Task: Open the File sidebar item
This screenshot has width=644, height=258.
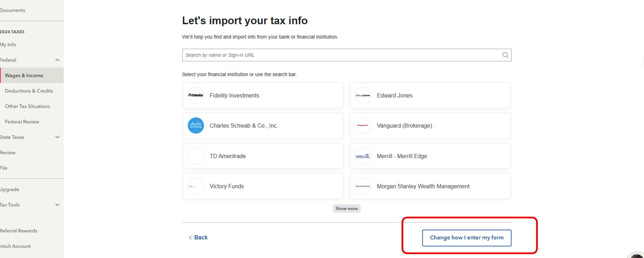Action: pos(4,168)
